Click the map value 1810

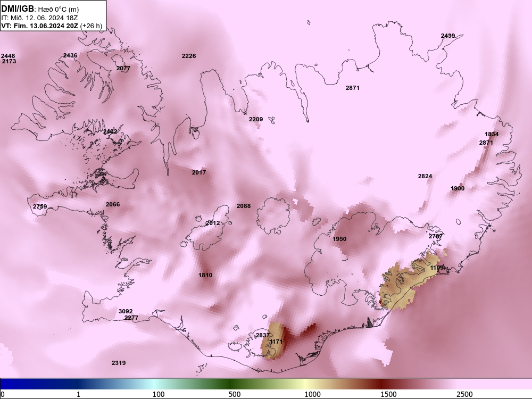pyautogui.click(x=205, y=275)
